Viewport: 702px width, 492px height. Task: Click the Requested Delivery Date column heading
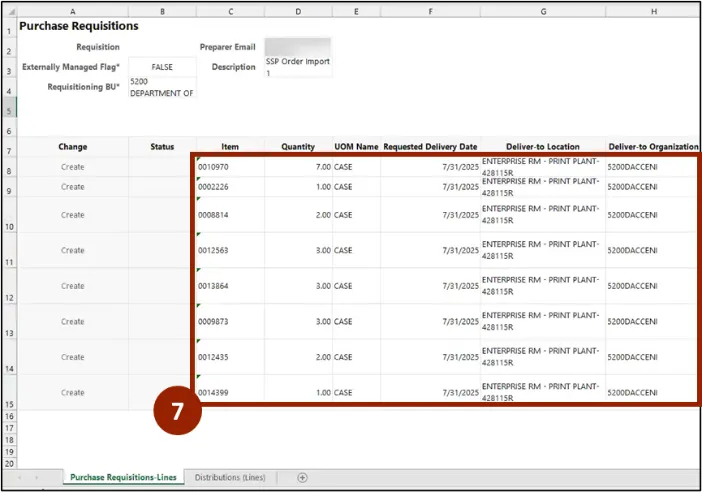[430, 147]
